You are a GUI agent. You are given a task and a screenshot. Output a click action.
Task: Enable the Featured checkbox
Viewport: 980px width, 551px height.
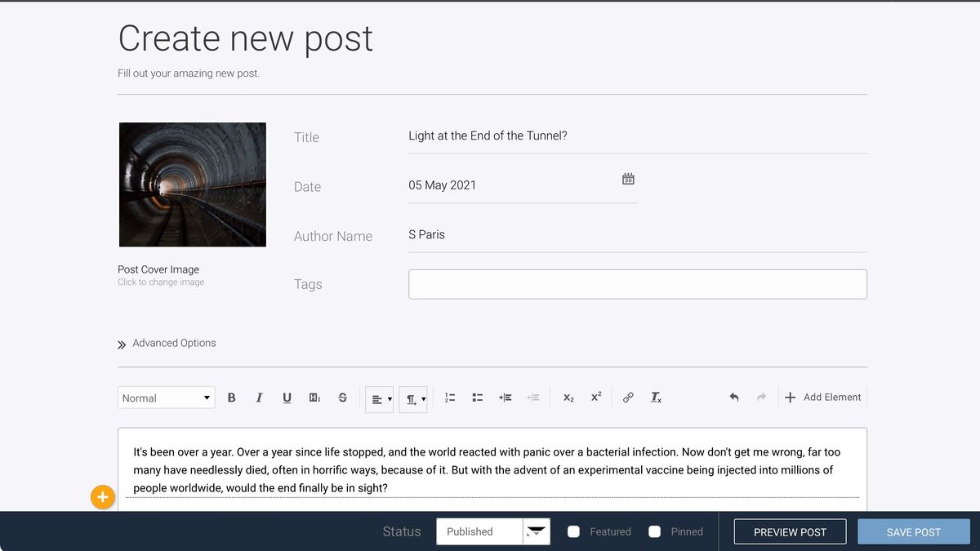(x=573, y=531)
